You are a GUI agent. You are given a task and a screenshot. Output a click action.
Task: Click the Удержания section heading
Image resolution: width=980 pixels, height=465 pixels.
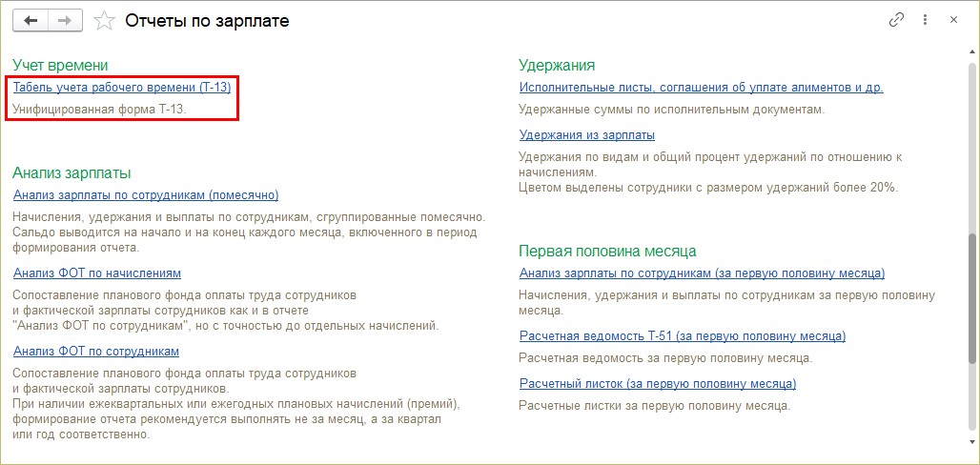pos(556,65)
